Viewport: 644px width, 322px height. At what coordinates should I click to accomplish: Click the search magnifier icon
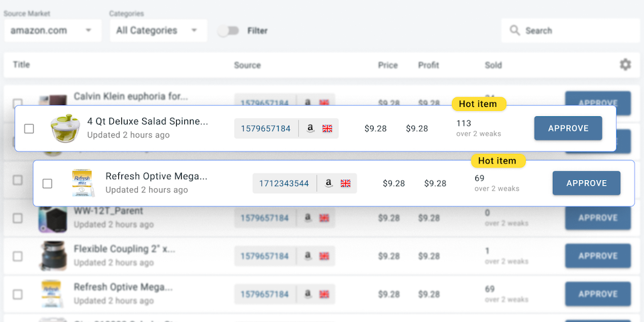[515, 30]
